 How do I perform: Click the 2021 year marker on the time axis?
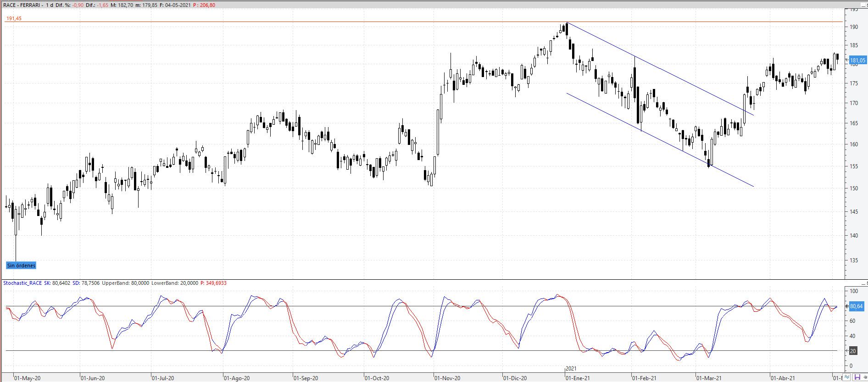(x=571, y=369)
